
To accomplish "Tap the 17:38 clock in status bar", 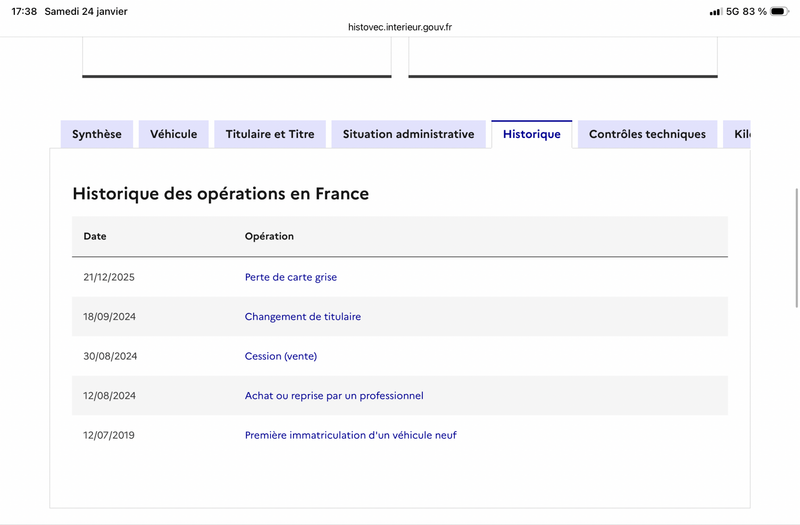I will [x=24, y=12].
